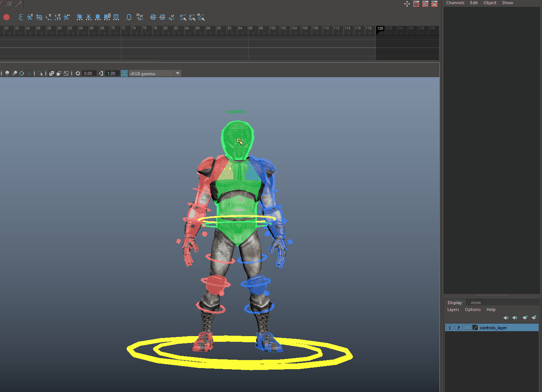542x392 pixels.
Task: Toggle the ON color management button
Action: point(124,73)
